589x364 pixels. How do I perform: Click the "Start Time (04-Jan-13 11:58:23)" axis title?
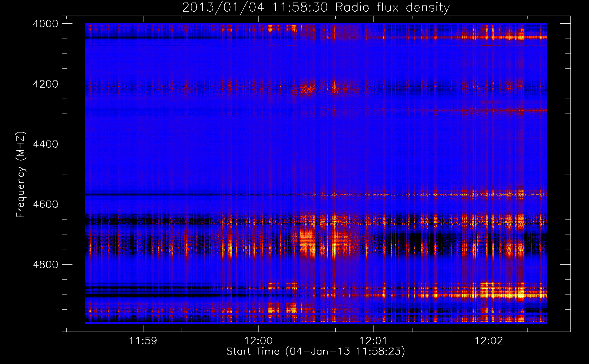pos(316,352)
